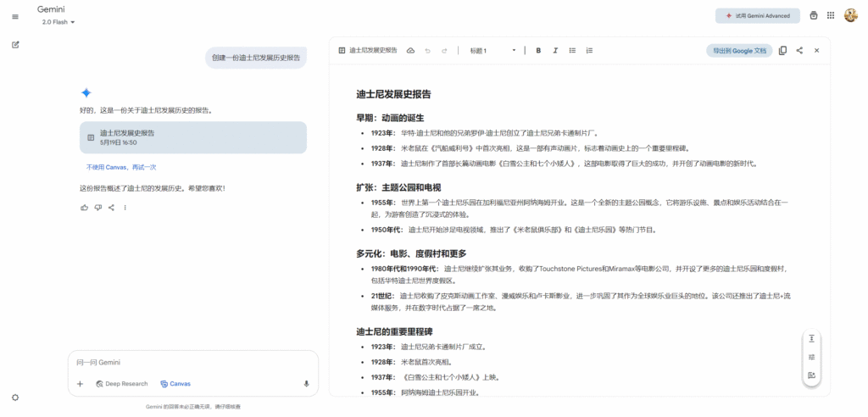
Task: Click the canvas title 迪士尼发展史报告 in toolbar
Action: pos(373,50)
